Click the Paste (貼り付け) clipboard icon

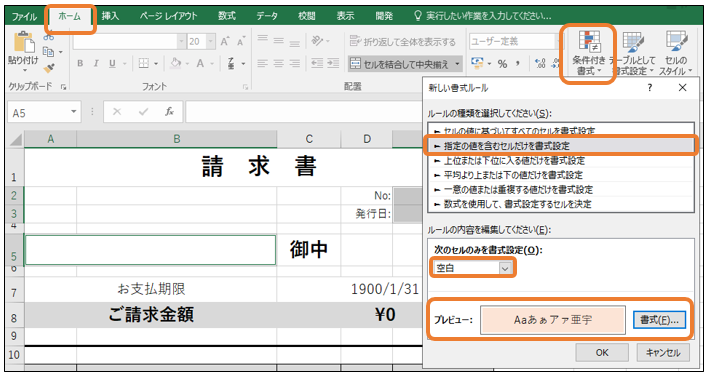(24, 42)
